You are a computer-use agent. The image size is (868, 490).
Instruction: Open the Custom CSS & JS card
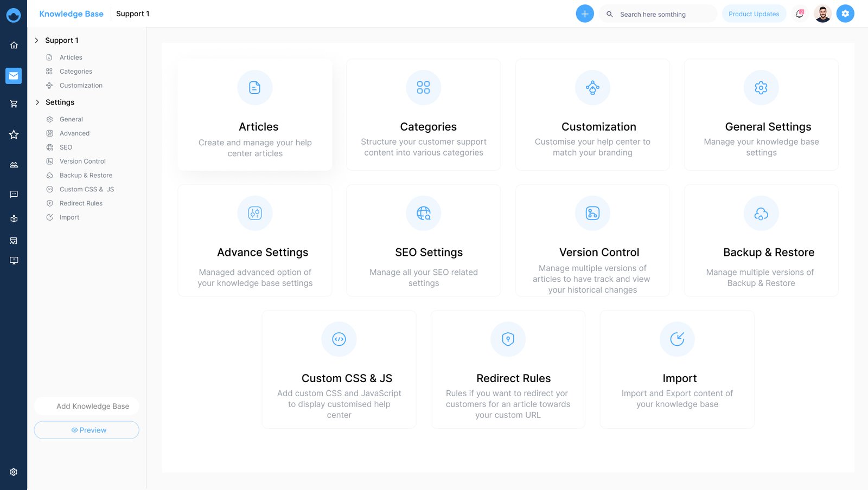tap(339, 369)
